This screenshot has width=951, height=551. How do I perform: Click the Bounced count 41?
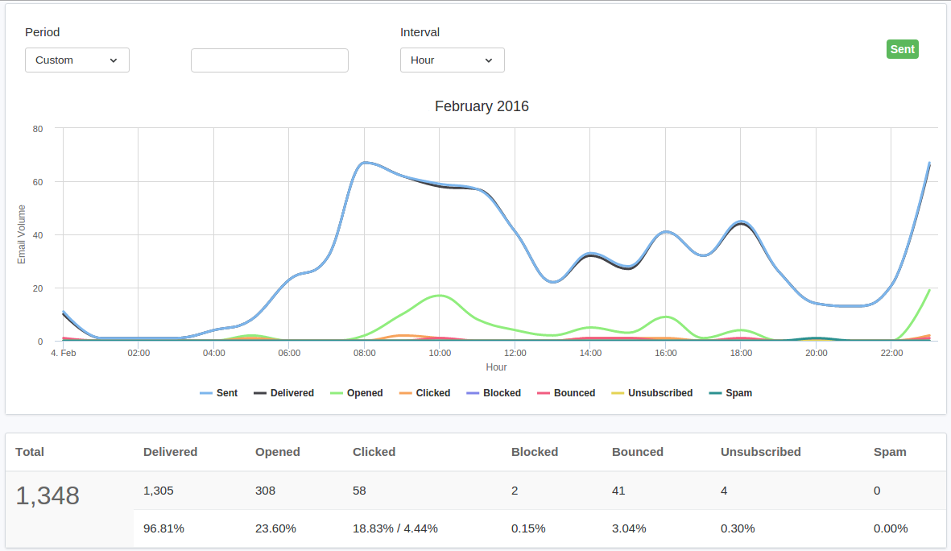[619, 491]
